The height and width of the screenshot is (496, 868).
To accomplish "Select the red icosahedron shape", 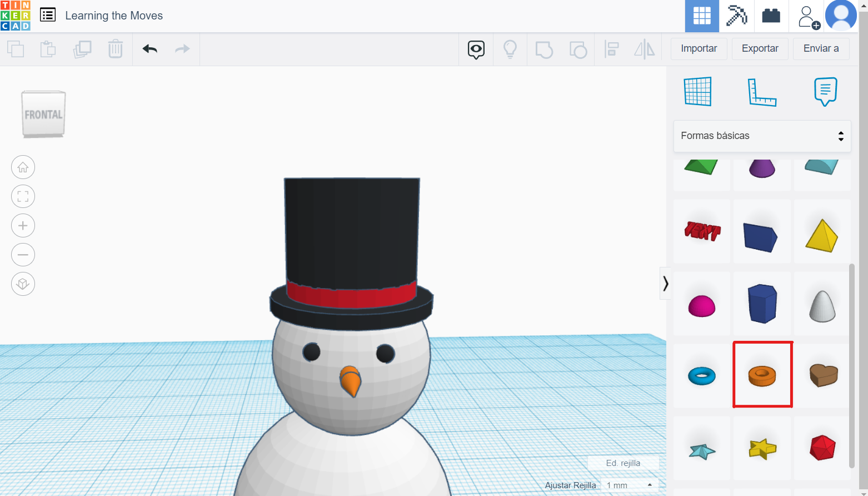I will pyautogui.click(x=822, y=448).
